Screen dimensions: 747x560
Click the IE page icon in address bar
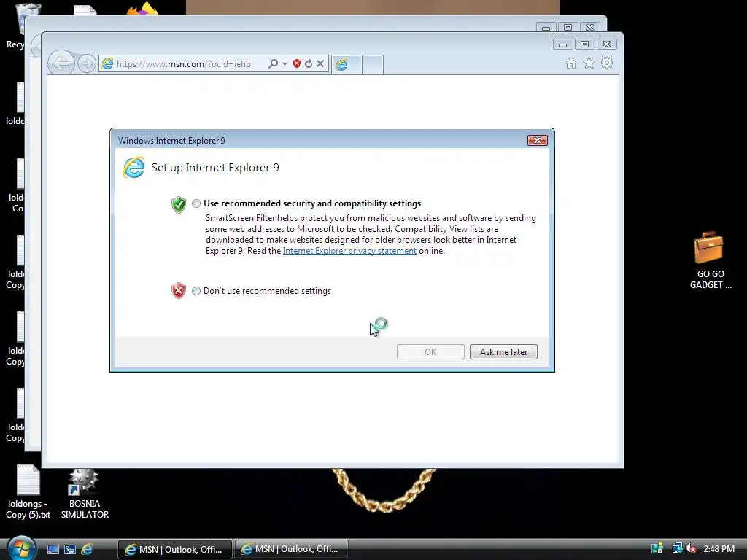(x=108, y=63)
